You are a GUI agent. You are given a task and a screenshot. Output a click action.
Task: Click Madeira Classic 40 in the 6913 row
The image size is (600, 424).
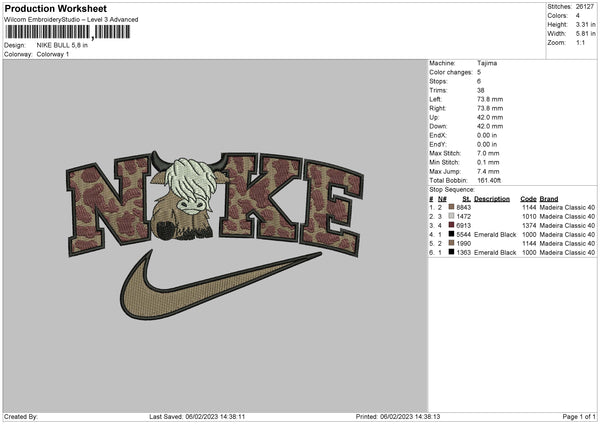click(x=567, y=225)
